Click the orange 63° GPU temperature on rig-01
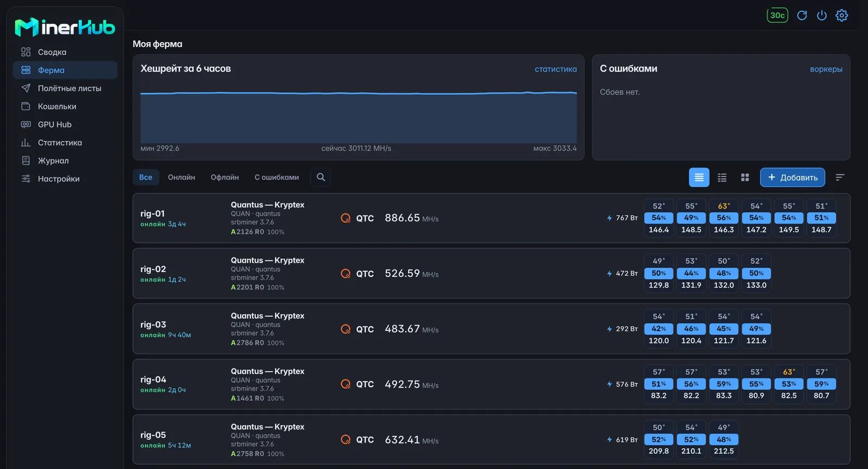868x469 pixels. click(x=724, y=206)
